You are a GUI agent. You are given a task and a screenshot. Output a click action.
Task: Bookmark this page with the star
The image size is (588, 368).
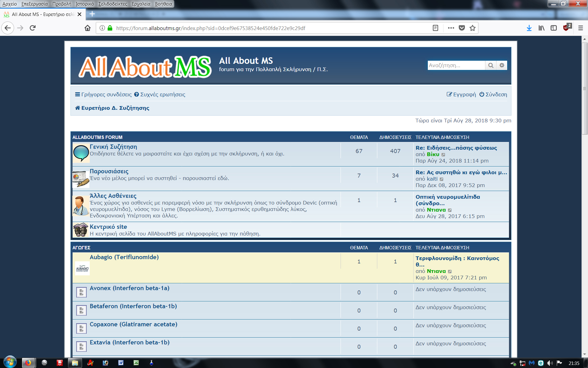(473, 28)
